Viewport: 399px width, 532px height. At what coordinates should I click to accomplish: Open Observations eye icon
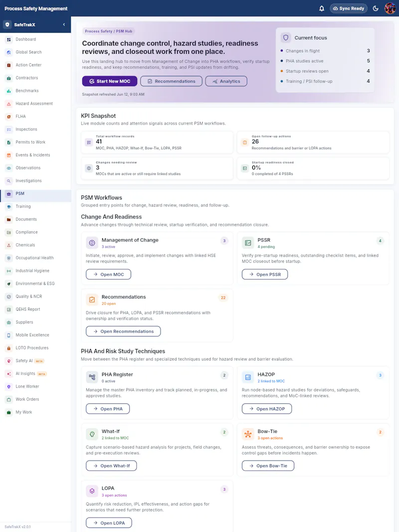point(9,168)
